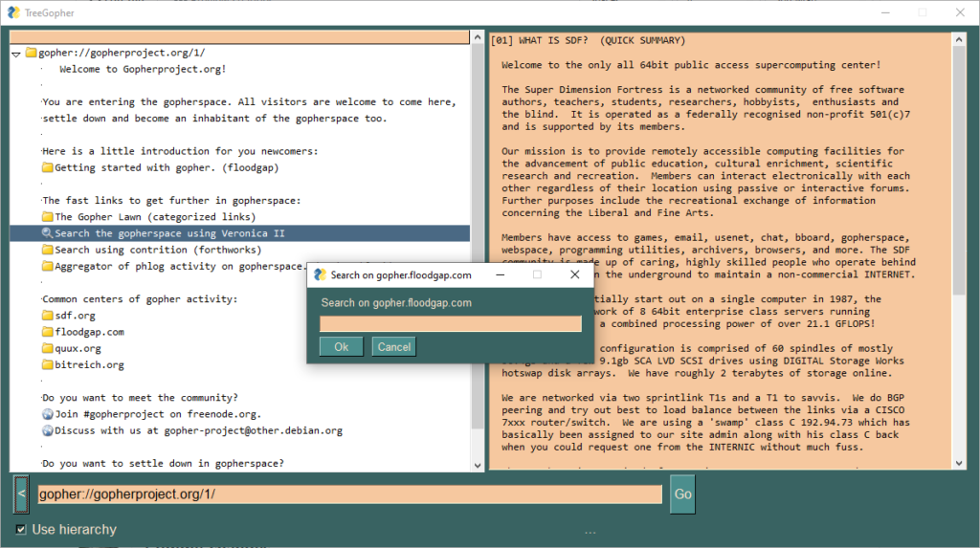Screen dimensions: 980x548
Task: Click the folder icon beside quux.org
Action: click(48, 348)
